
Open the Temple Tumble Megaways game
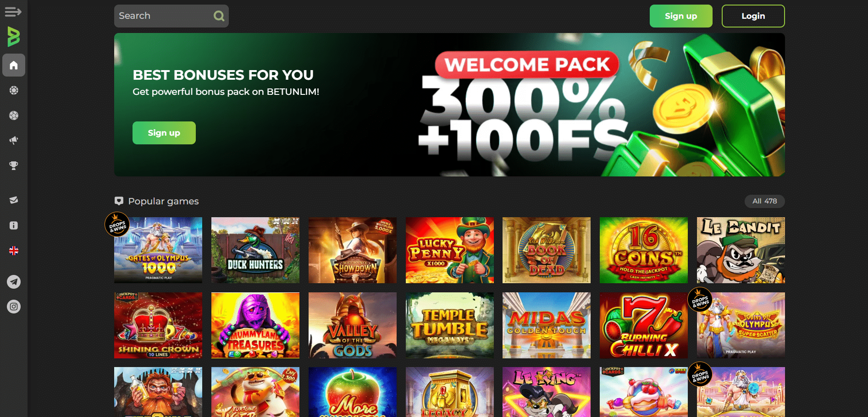click(x=450, y=325)
